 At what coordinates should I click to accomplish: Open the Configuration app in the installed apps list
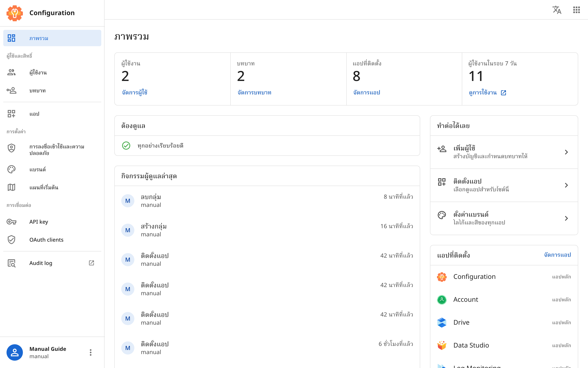tap(504, 277)
